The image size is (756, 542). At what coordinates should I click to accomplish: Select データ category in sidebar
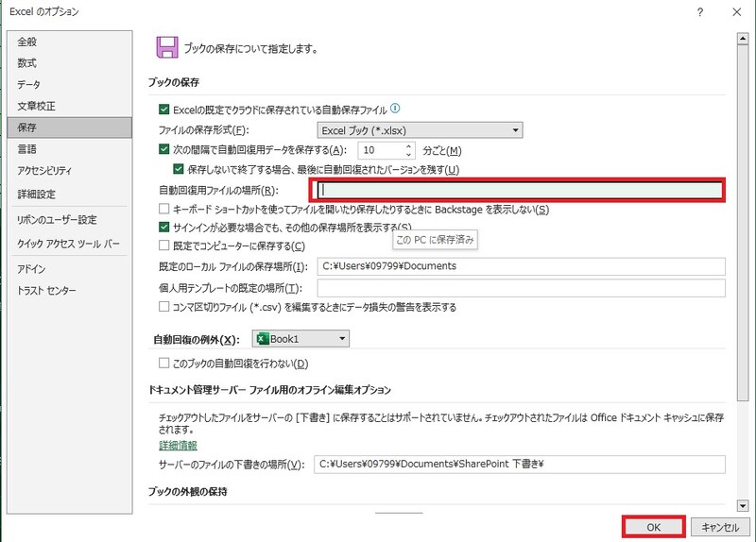tap(69, 85)
